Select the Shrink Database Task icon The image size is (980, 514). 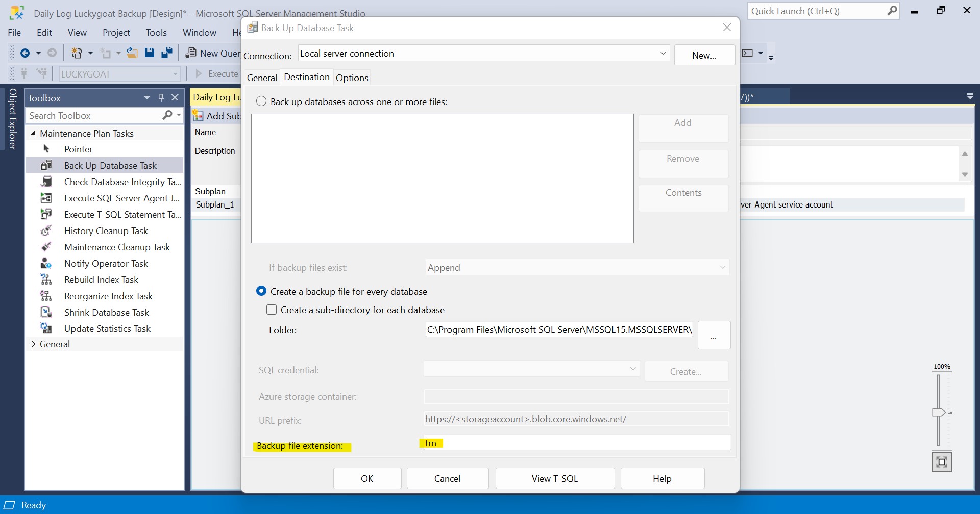click(46, 312)
